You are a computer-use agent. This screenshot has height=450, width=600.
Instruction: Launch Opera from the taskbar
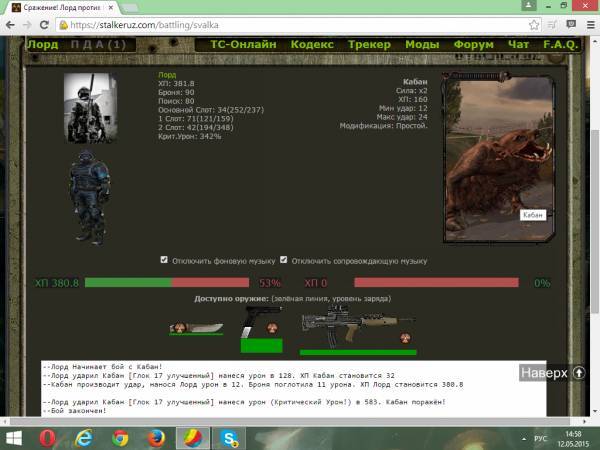coord(47,437)
